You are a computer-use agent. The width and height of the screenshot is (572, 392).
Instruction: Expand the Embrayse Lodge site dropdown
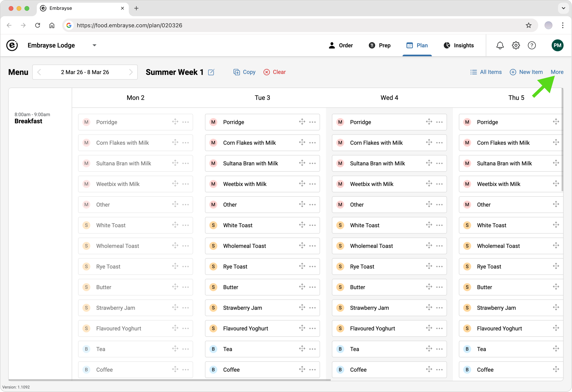point(94,45)
